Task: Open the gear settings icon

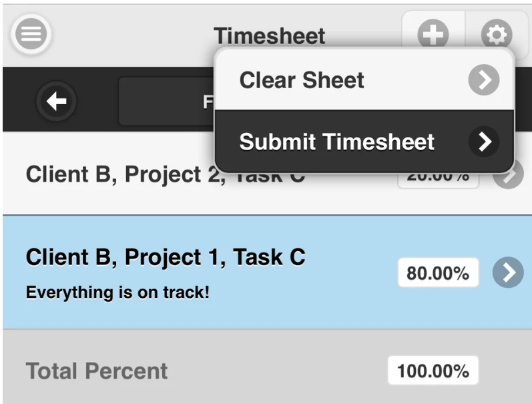Action: pos(497,34)
